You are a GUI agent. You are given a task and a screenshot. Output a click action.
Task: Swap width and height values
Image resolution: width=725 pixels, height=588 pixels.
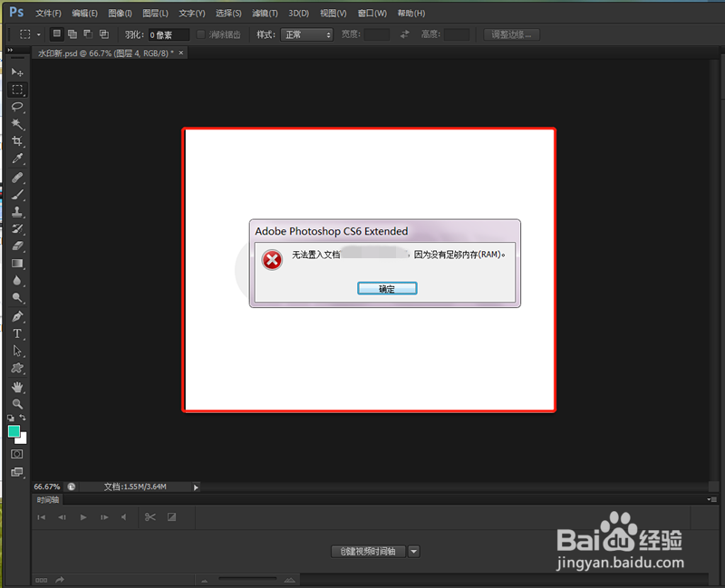[x=404, y=34]
